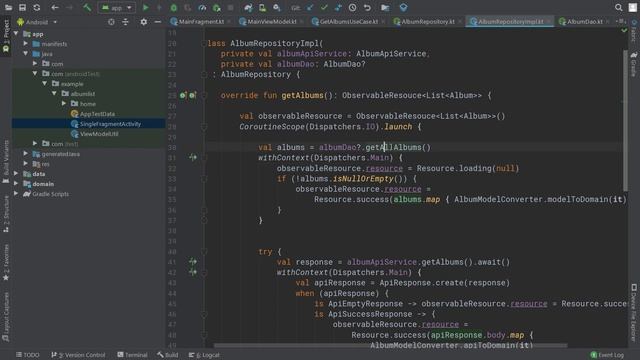
Task: Show Git history clock icon
Action: (353, 7)
